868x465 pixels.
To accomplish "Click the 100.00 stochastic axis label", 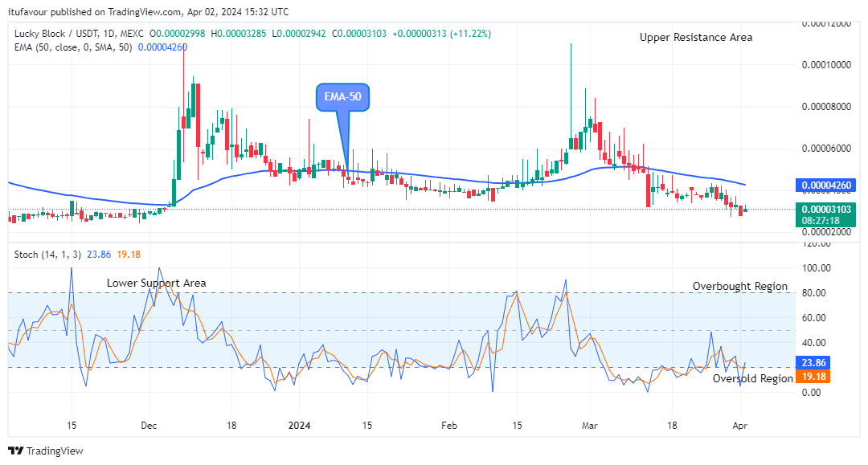I will 816,268.
